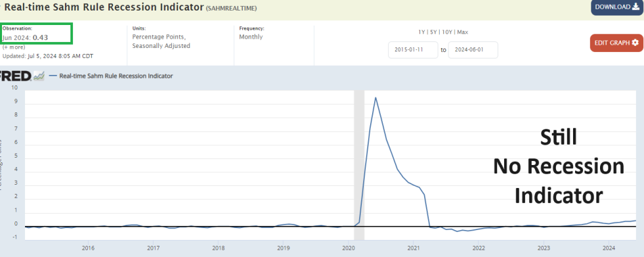Click the Real-time Sahm Rule Recession Indicator title
Viewport: 644px width, 257px height.
click(104, 7)
